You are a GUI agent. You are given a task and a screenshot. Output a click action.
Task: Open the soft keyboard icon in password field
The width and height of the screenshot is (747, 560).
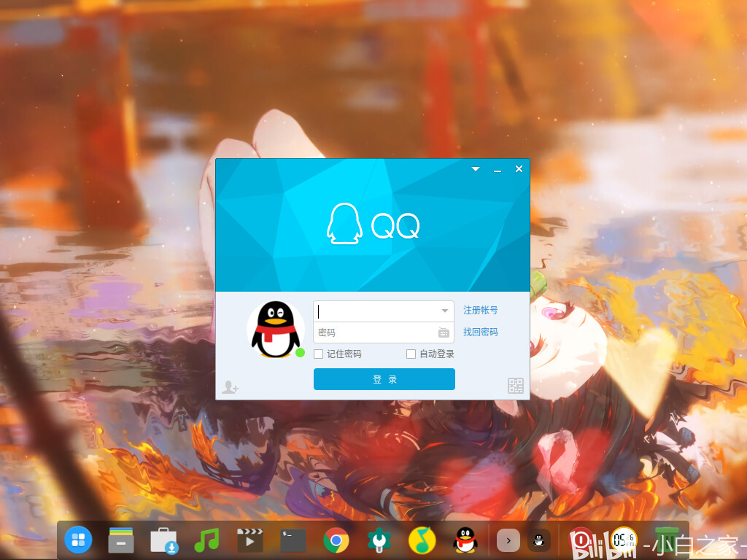(x=444, y=332)
